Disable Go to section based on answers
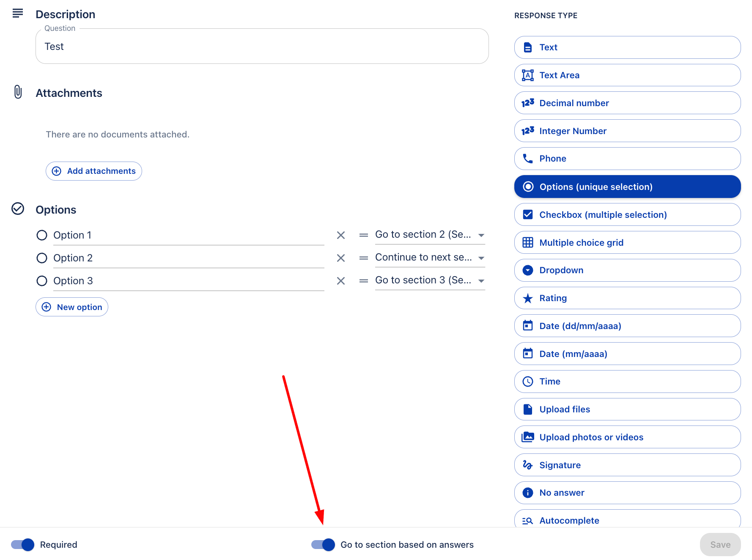Image resolution: width=752 pixels, height=560 pixels. point(323,545)
